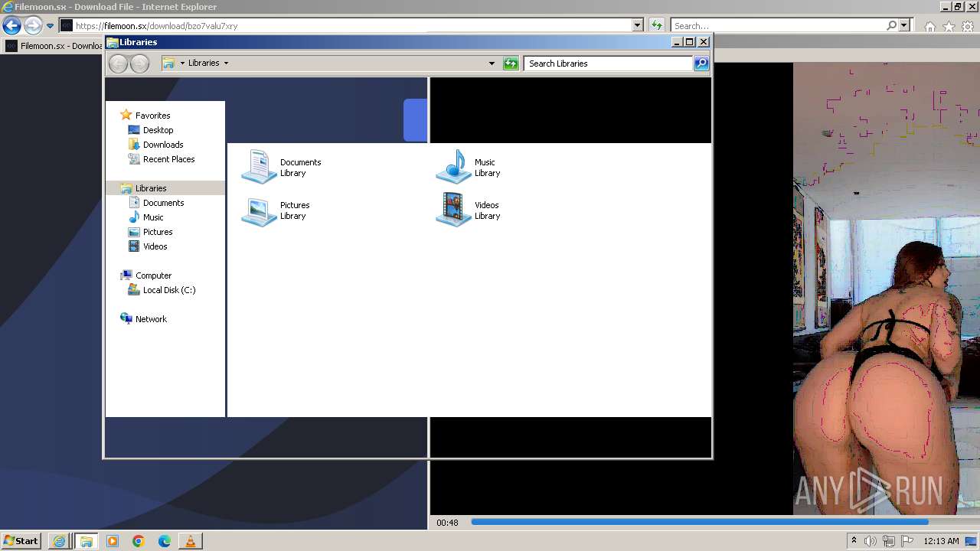The width and height of the screenshot is (980, 551).
Task: Open Internet Explorer Home icon
Action: pyautogui.click(x=929, y=26)
